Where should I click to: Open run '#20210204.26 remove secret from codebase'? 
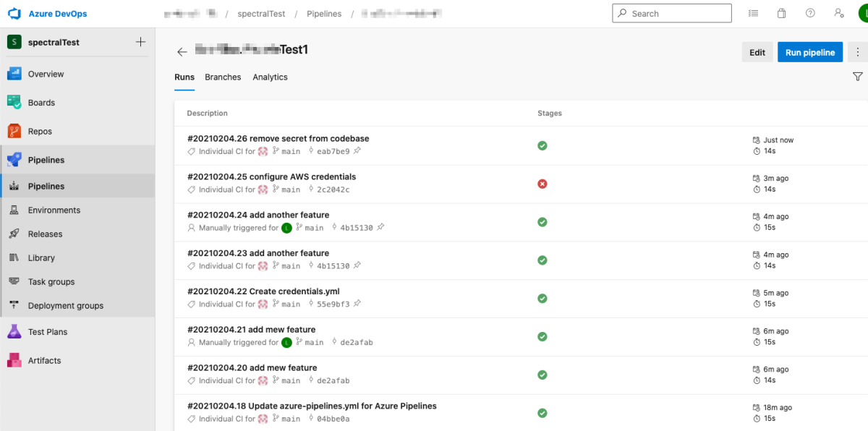278,138
